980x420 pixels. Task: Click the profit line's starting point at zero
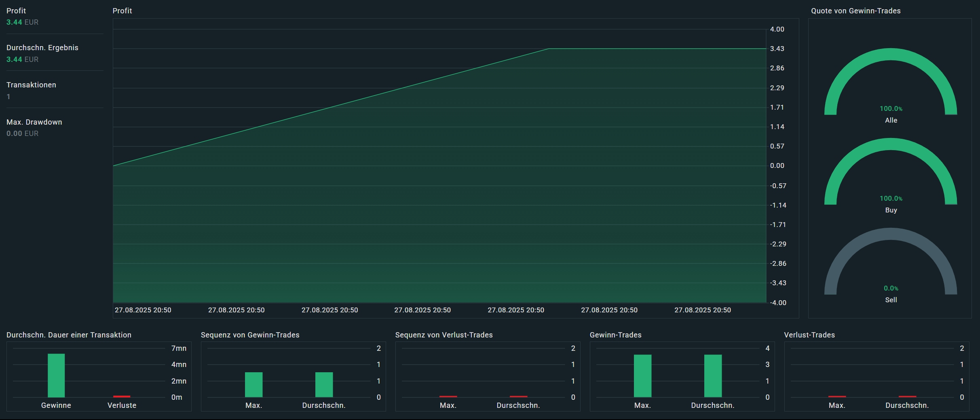tap(114, 165)
